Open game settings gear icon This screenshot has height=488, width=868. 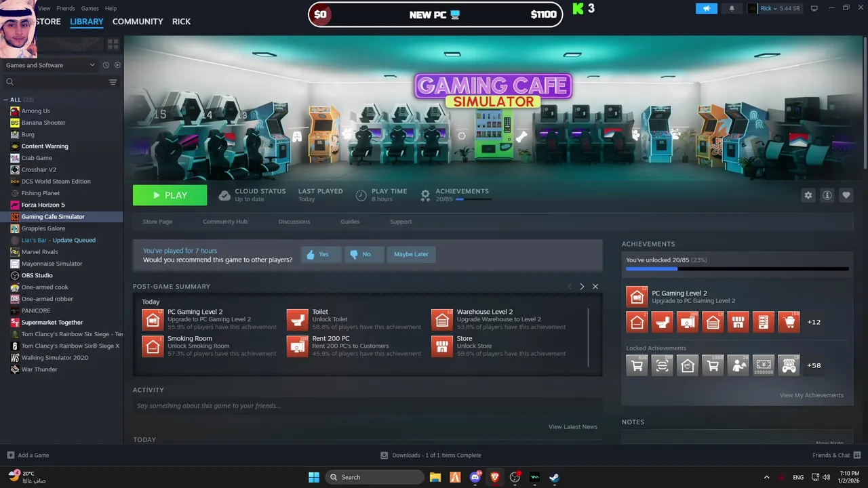tap(808, 195)
